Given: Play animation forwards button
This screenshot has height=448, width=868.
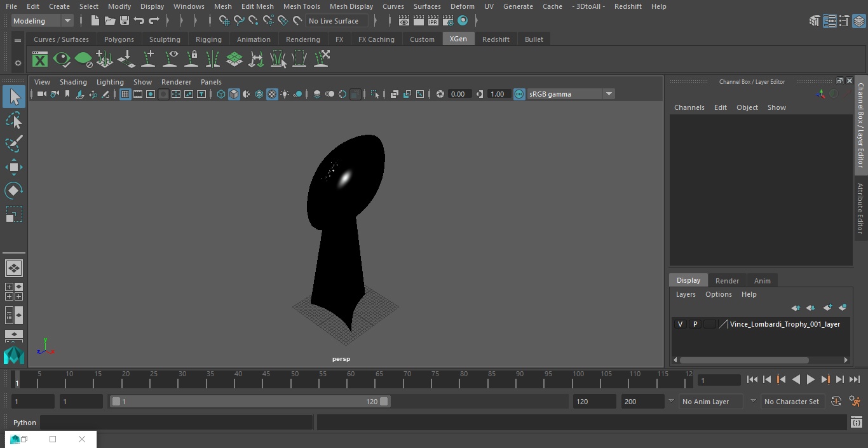Looking at the screenshot, I should click(x=811, y=379).
